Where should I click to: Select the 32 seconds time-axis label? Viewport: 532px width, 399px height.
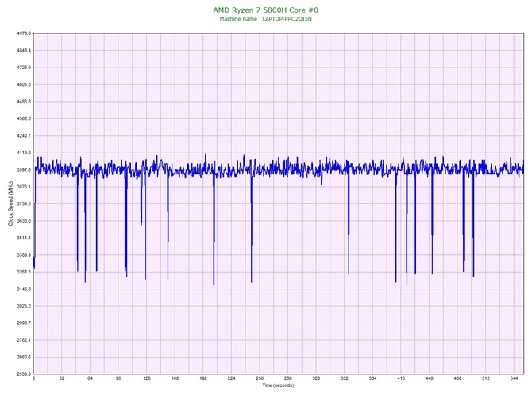click(x=62, y=378)
